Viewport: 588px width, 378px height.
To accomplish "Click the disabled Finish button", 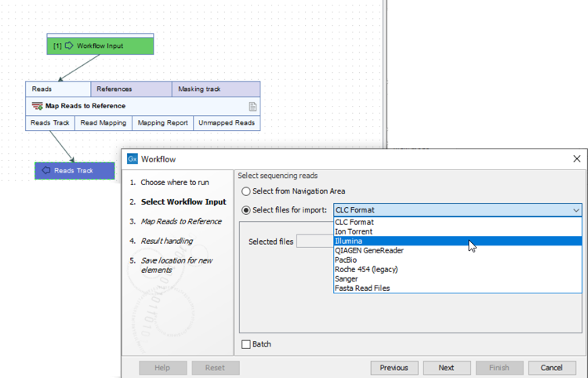I will [499, 368].
